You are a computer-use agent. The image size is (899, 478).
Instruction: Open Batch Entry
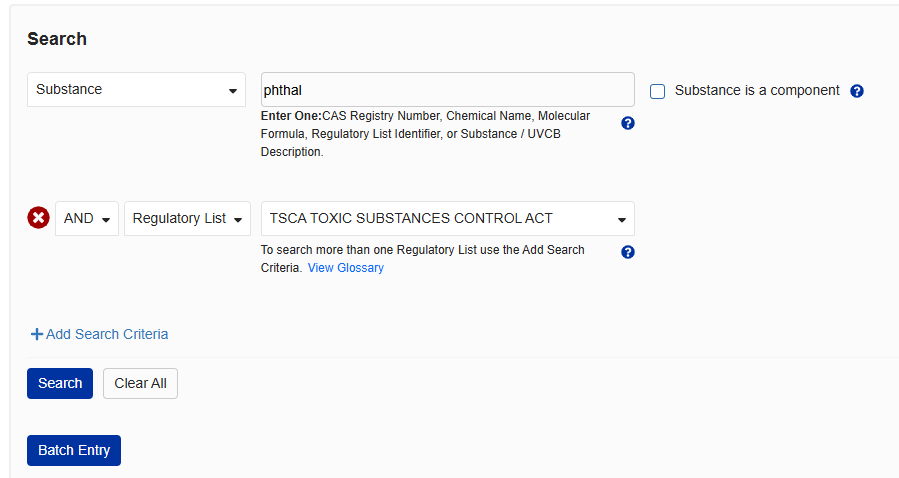point(74,450)
